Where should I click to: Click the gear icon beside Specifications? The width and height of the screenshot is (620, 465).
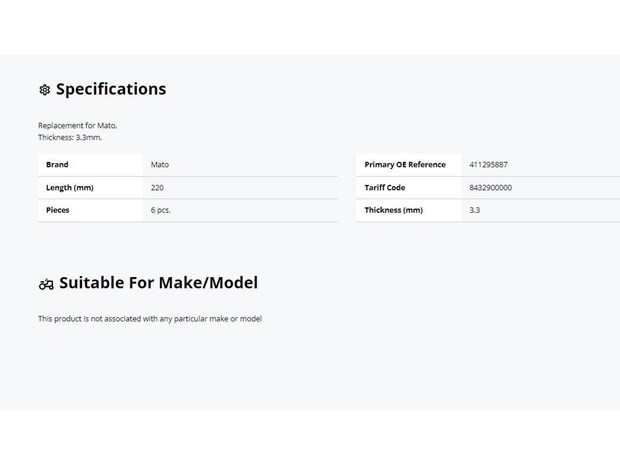45,90
